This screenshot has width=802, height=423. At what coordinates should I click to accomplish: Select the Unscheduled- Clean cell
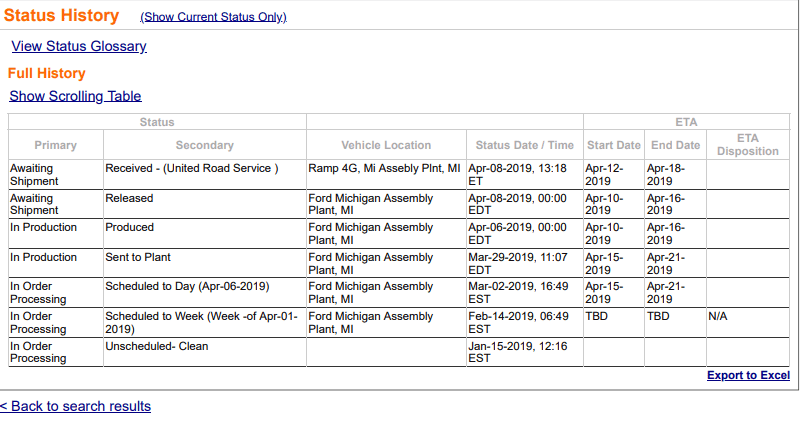[205, 352]
